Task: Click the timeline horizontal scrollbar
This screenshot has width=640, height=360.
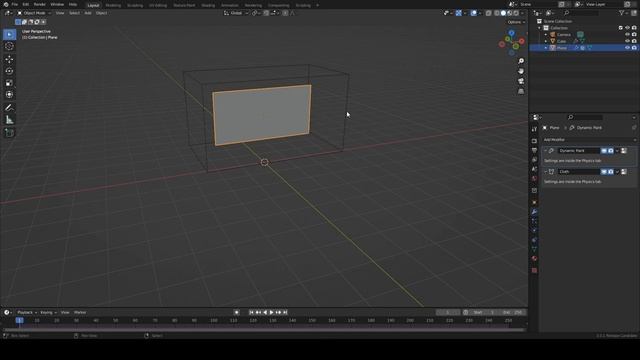Action: click(264, 329)
